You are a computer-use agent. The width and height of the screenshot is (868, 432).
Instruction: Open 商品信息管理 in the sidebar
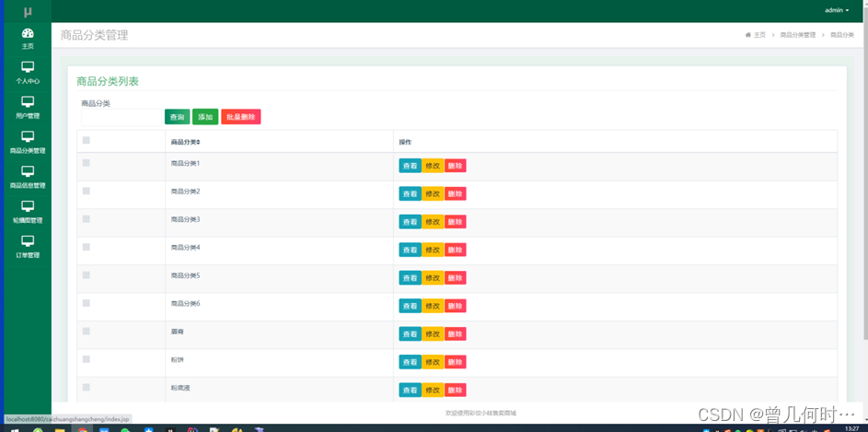(x=28, y=179)
